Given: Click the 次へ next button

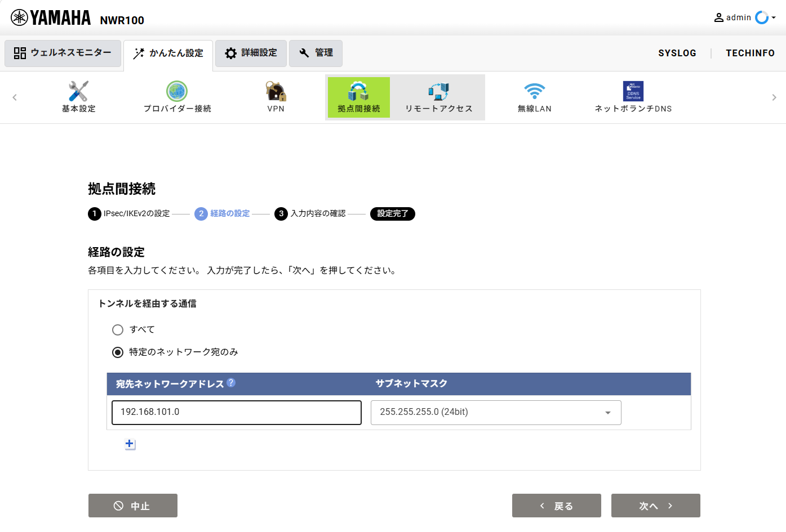Looking at the screenshot, I should (x=656, y=506).
